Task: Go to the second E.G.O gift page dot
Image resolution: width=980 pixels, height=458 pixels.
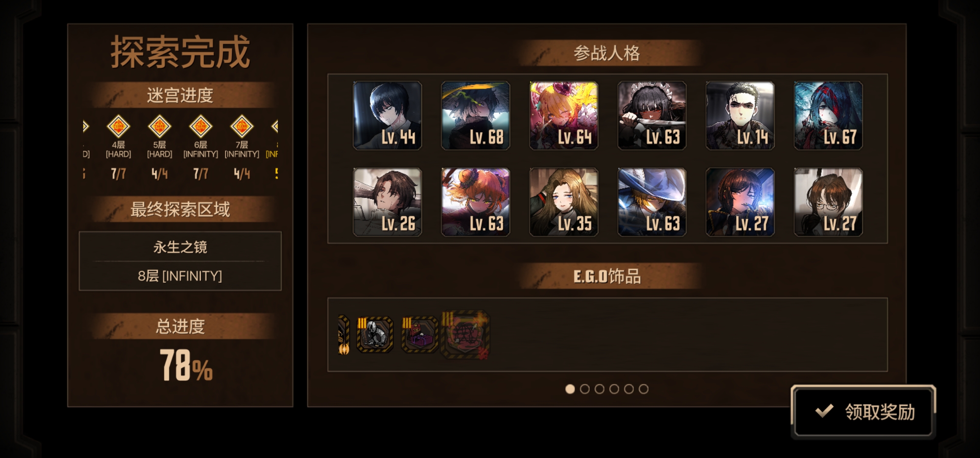Action: point(585,389)
